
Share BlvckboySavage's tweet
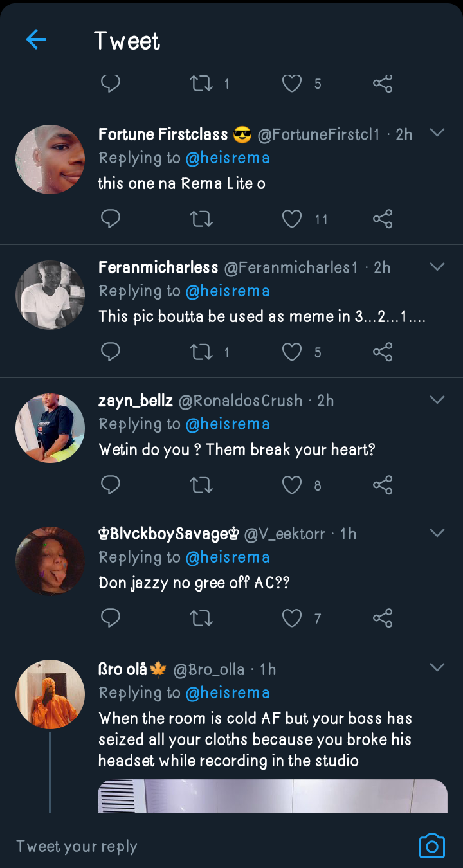pos(383,619)
